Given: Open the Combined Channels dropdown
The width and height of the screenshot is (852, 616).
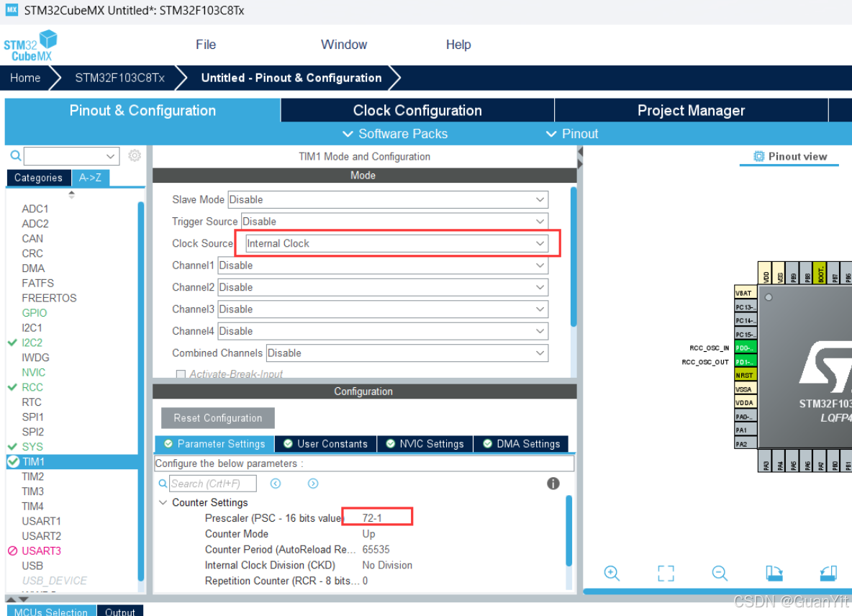Looking at the screenshot, I should pyautogui.click(x=407, y=353).
